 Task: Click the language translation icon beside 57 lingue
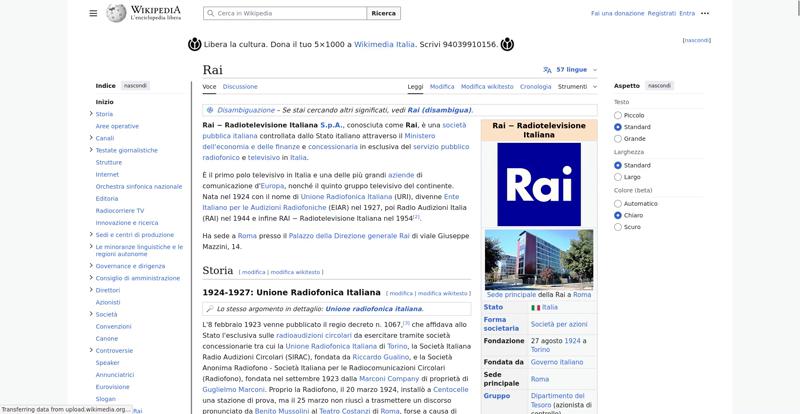[x=547, y=70]
